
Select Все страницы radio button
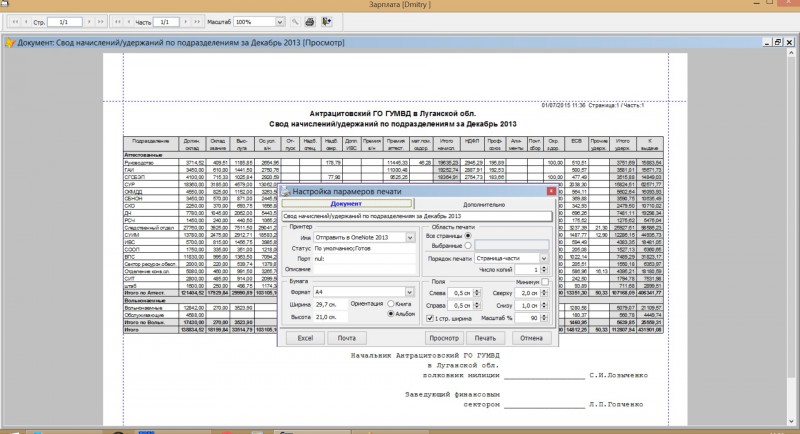(468, 236)
